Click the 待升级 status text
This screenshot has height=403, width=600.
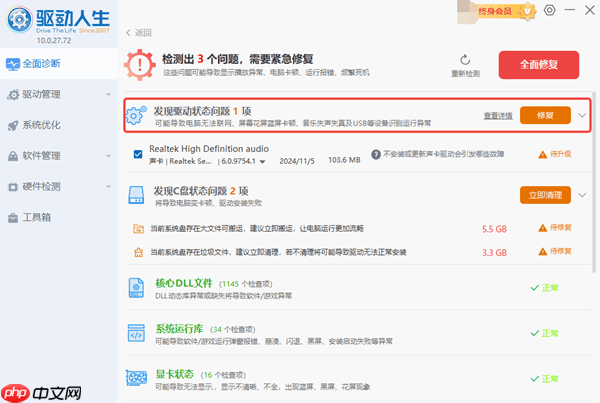[x=561, y=154]
